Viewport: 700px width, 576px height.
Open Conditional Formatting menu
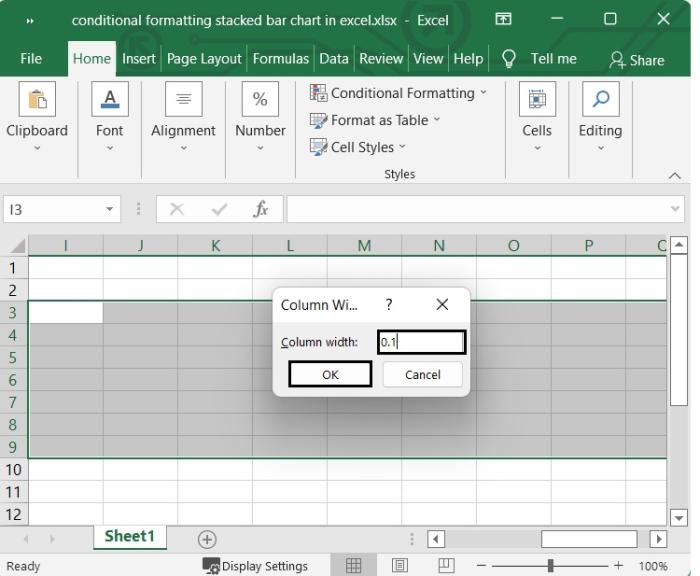pos(398,93)
